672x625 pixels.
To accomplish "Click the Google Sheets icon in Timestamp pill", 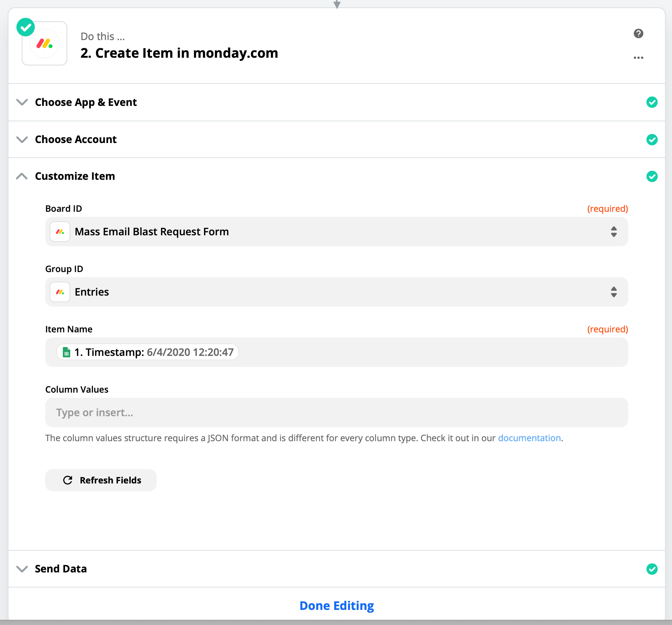I will 67,352.
